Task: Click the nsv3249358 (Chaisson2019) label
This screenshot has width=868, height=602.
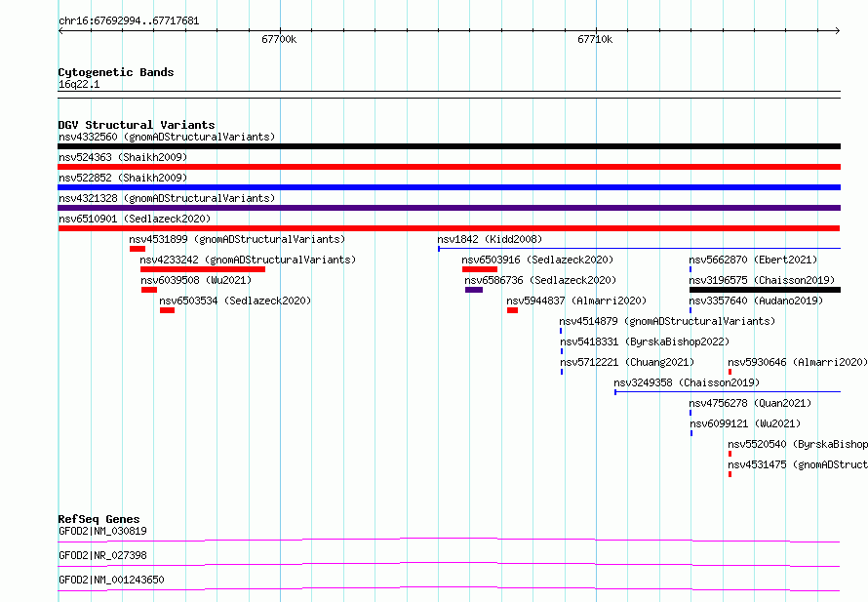Action: pos(687,382)
